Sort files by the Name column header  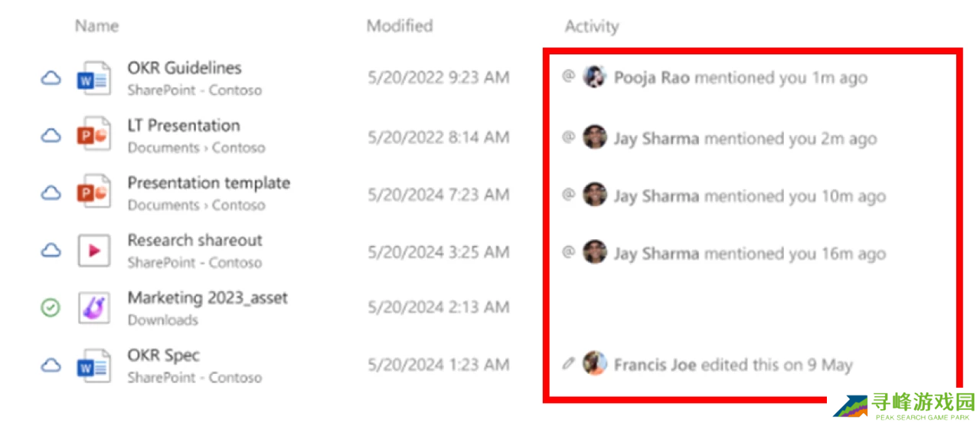point(96,26)
